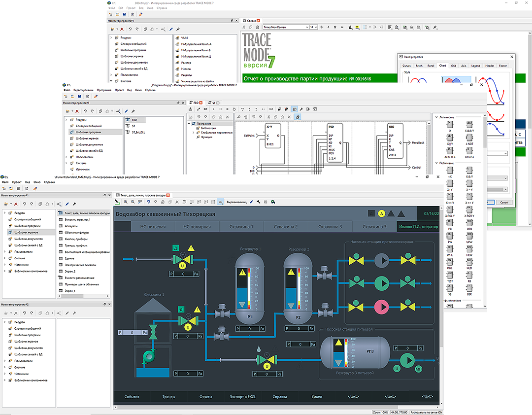Click green centrifugal pump in Скважина 1 well
532x415 pixels.
[x=148, y=356]
